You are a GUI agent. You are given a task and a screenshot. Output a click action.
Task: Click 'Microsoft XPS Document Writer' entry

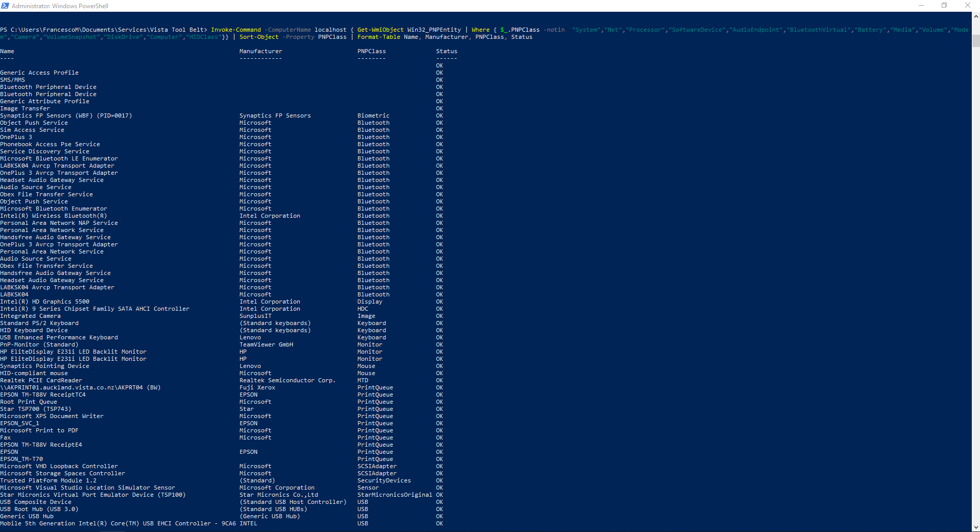coord(52,416)
